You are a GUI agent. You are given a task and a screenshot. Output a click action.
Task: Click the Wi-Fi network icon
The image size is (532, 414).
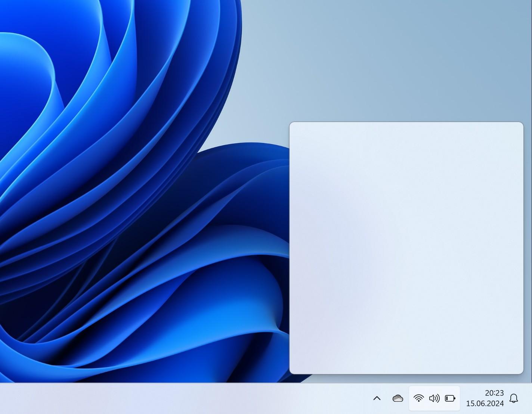(419, 398)
